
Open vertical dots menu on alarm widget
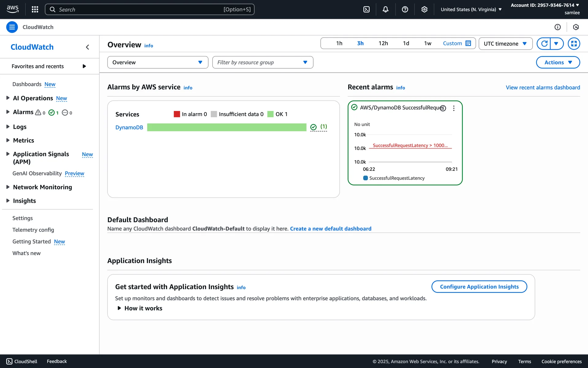[x=454, y=108]
